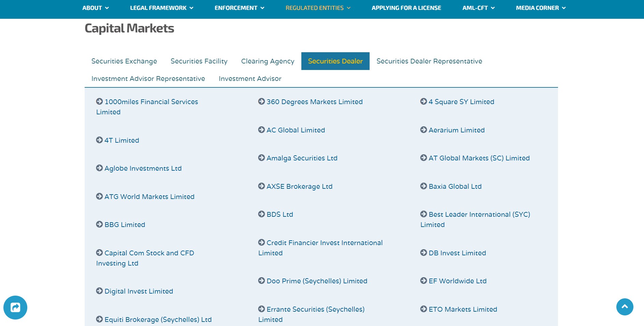Click arrow icon beside 4T Limited
The height and width of the screenshot is (326, 644).
click(x=99, y=140)
